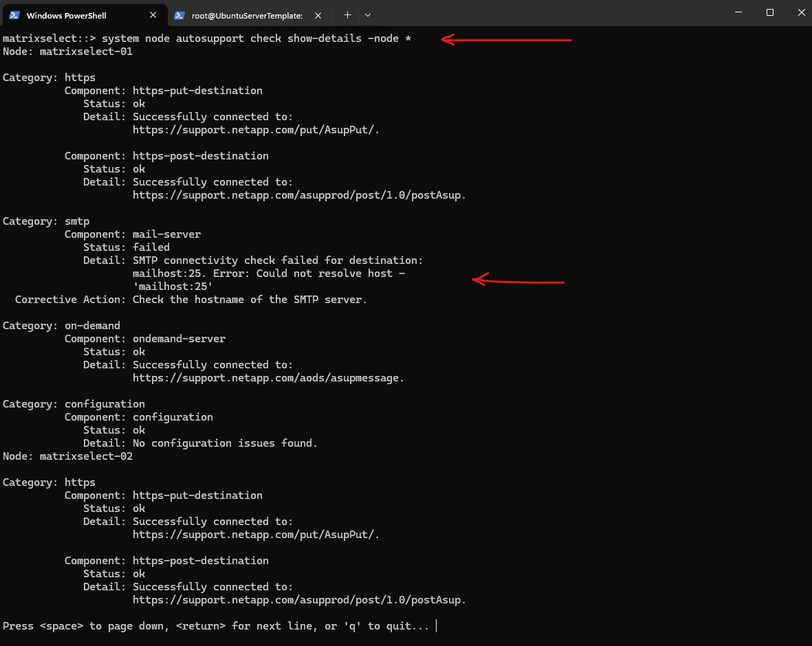
Task: Open a new tab with the plus button
Action: pos(347,15)
